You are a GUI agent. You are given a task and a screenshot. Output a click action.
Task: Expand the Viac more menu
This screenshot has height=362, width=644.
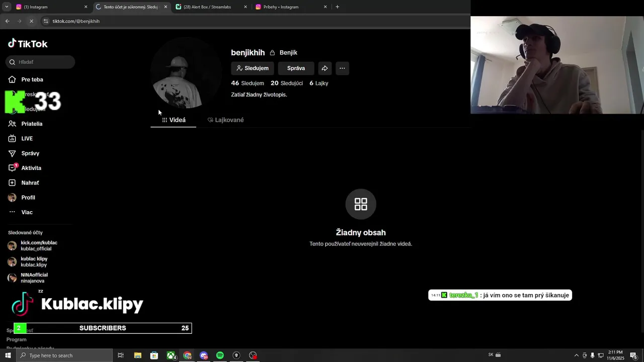[x=27, y=212]
